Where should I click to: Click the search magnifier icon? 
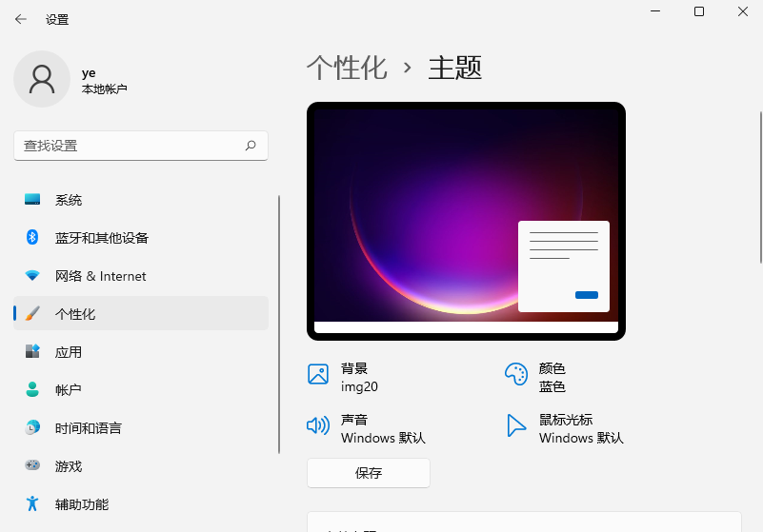pos(251,146)
